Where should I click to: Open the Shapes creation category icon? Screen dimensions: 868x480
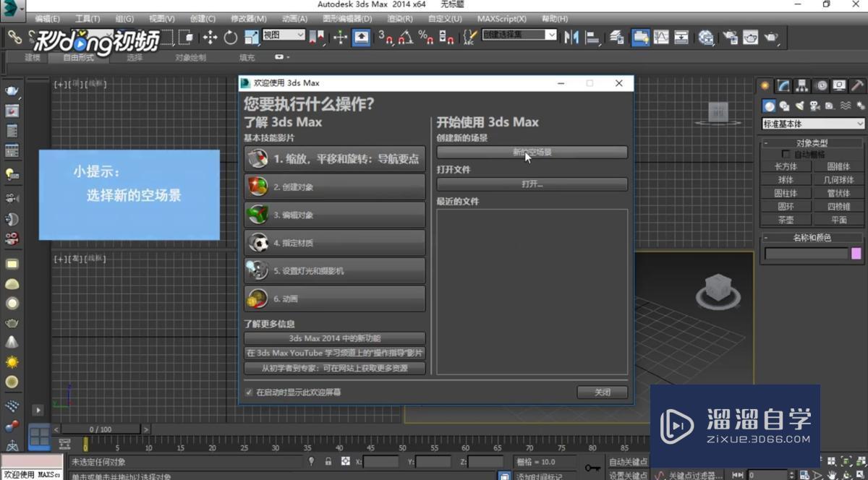(x=785, y=106)
